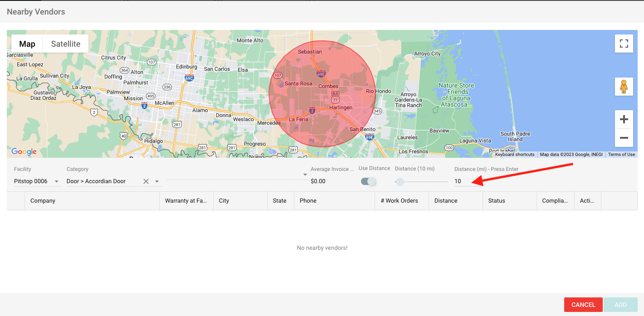Open map Terms of Use link
Image resolution: width=644 pixels, height=316 pixels.
[x=621, y=155]
